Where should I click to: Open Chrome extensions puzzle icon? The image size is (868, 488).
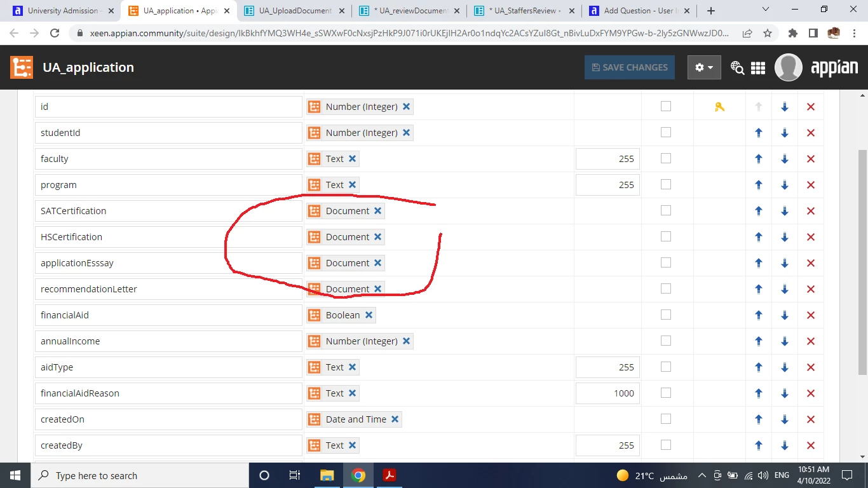(x=792, y=33)
